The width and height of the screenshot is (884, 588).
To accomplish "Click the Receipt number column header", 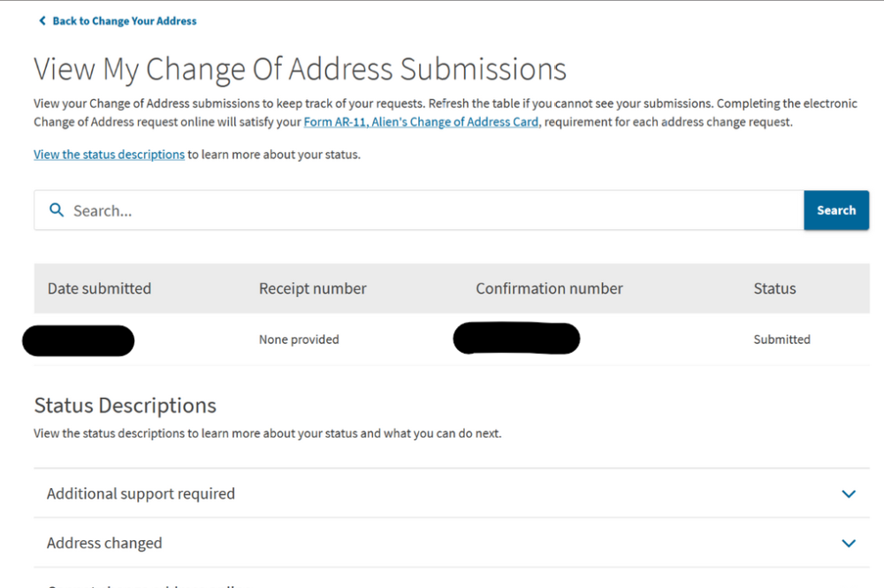I will (x=312, y=288).
